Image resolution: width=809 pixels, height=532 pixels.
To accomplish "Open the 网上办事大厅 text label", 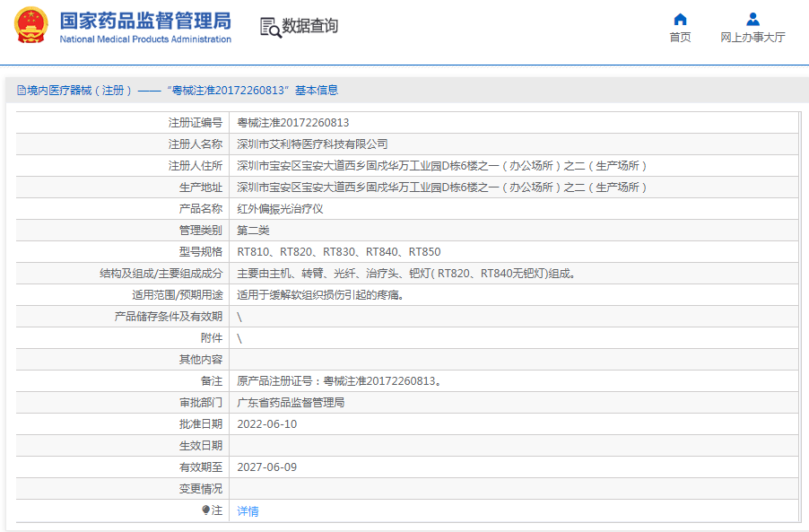I will coord(752,38).
